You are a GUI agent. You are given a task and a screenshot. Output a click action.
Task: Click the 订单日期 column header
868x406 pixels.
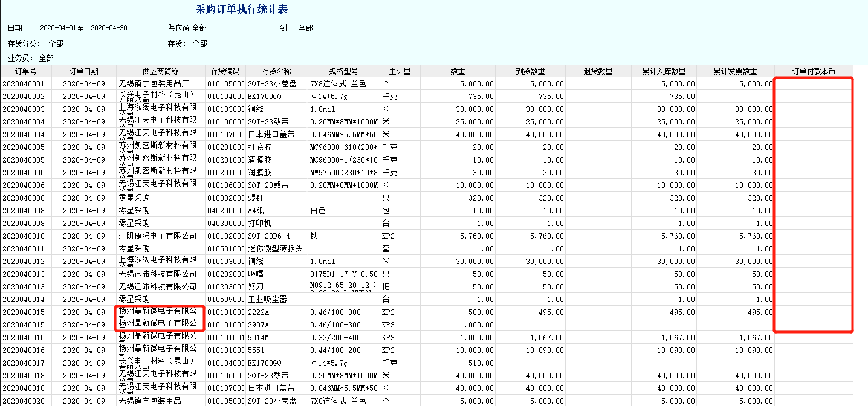tap(84, 71)
